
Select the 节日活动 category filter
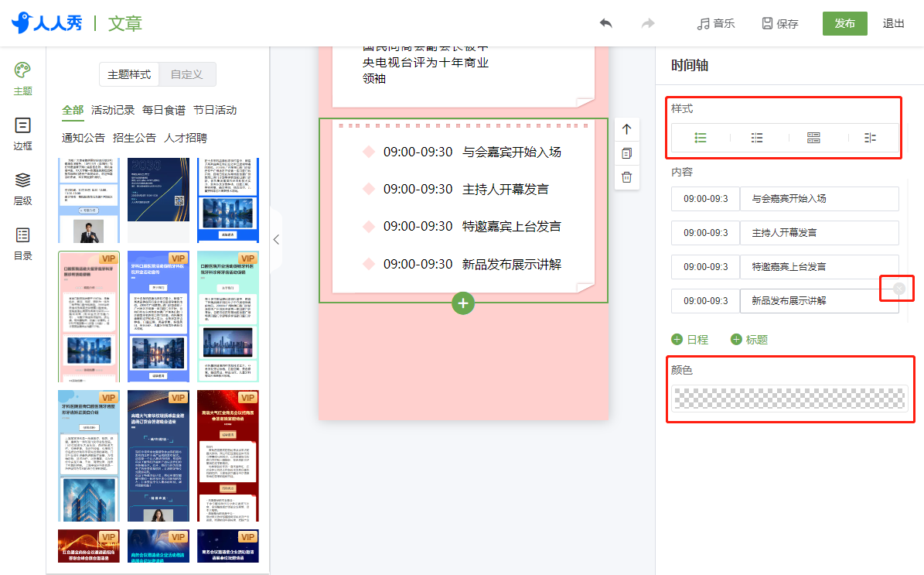215,111
